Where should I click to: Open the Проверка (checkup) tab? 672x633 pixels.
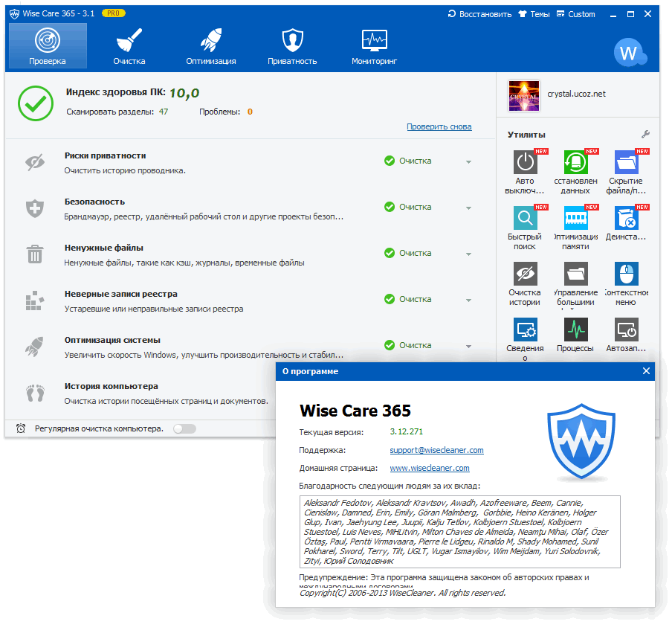(48, 45)
